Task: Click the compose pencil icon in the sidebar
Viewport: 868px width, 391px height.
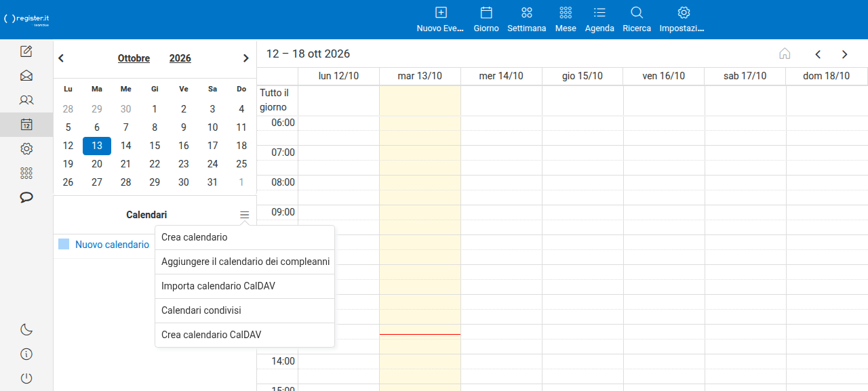Action: pos(26,52)
